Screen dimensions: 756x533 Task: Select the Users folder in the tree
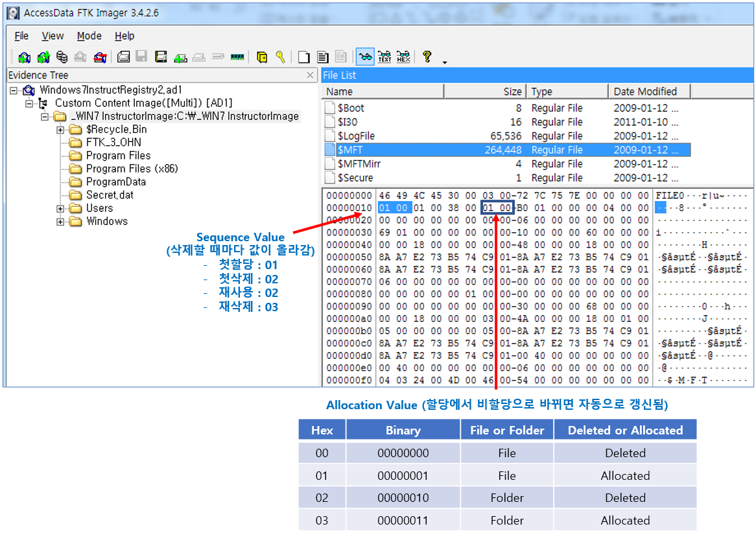coord(99,208)
